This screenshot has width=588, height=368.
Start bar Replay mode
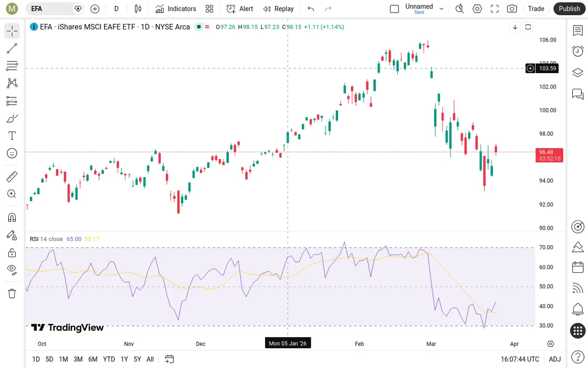pyautogui.click(x=278, y=9)
